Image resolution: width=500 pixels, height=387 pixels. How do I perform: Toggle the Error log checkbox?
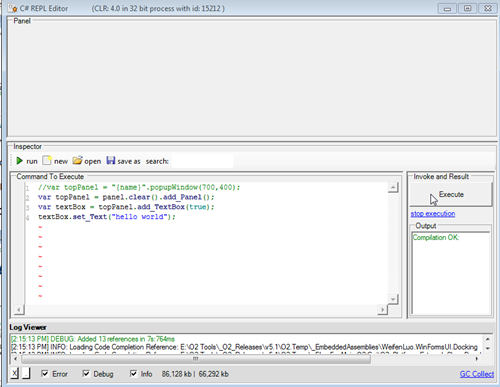45,374
